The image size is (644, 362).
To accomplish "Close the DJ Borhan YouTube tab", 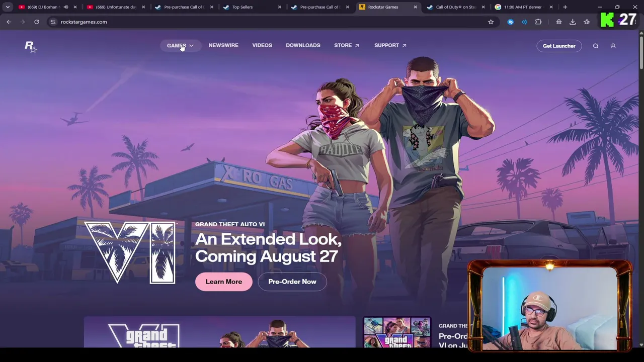I will pos(75,7).
